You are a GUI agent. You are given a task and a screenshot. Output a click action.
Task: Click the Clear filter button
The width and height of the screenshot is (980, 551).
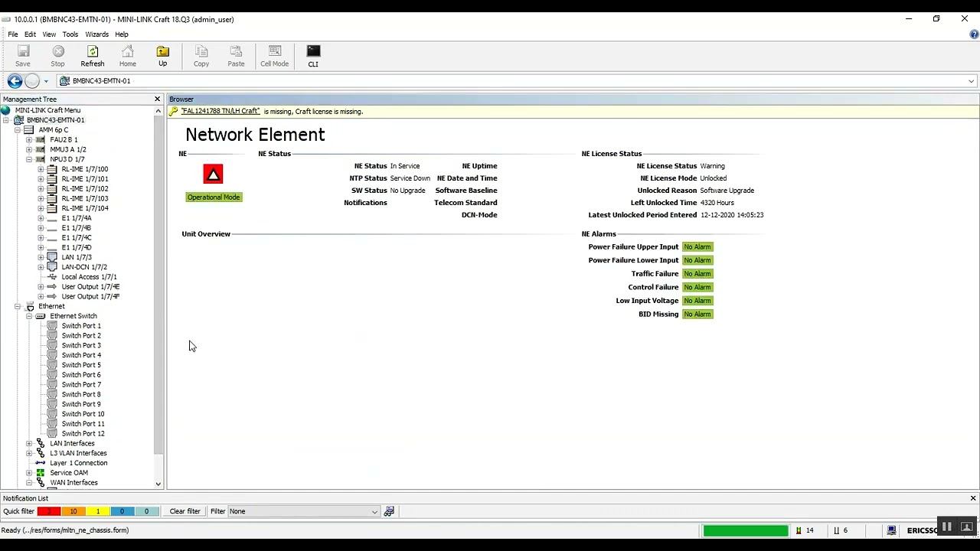[x=185, y=511]
